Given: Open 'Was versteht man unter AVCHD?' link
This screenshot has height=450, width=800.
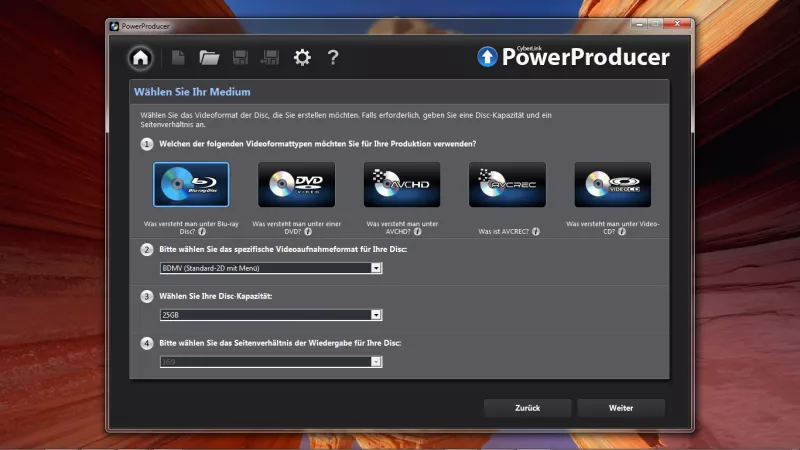Looking at the screenshot, I should click(402, 228).
